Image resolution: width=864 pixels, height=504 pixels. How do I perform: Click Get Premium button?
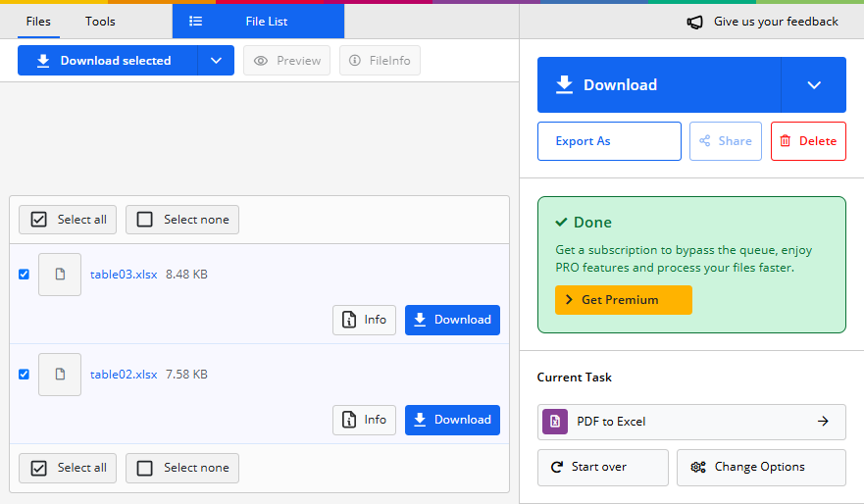pyautogui.click(x=623, y=300)
